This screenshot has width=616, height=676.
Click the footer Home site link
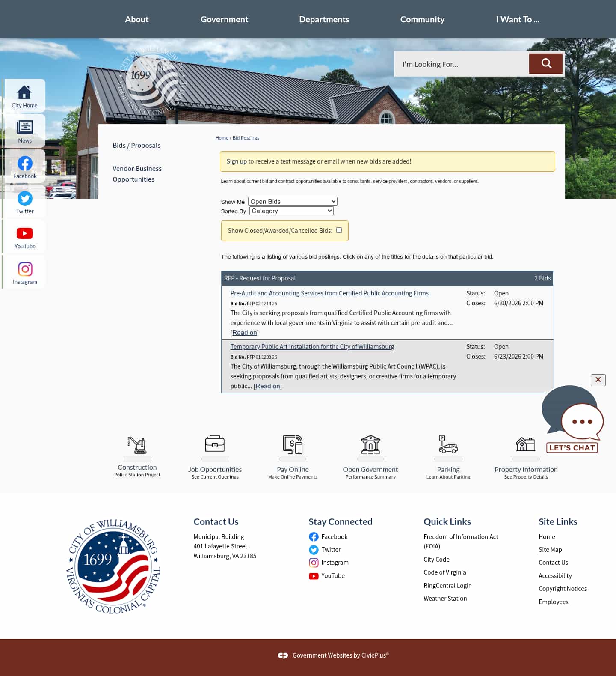pyautogui.click(x=547, y=537)
